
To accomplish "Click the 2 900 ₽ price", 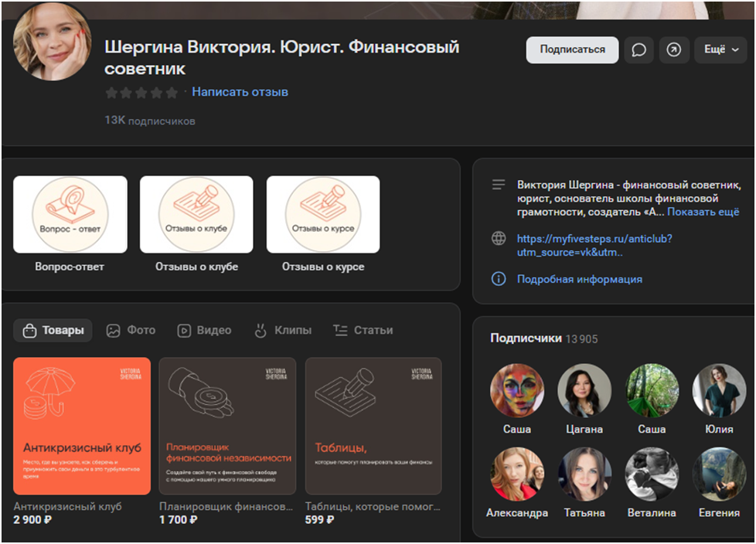I will [x=32, y=520].
